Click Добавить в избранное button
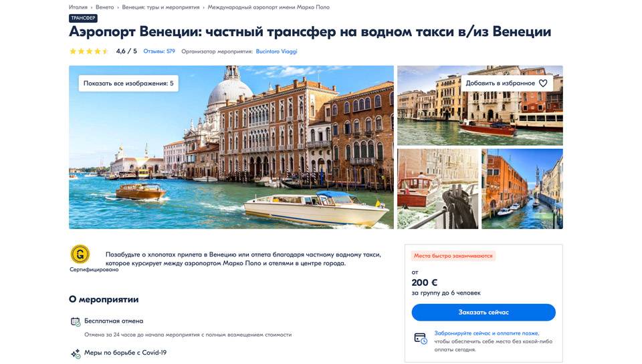This screenshot has width=642, height=364. [507, 83]
